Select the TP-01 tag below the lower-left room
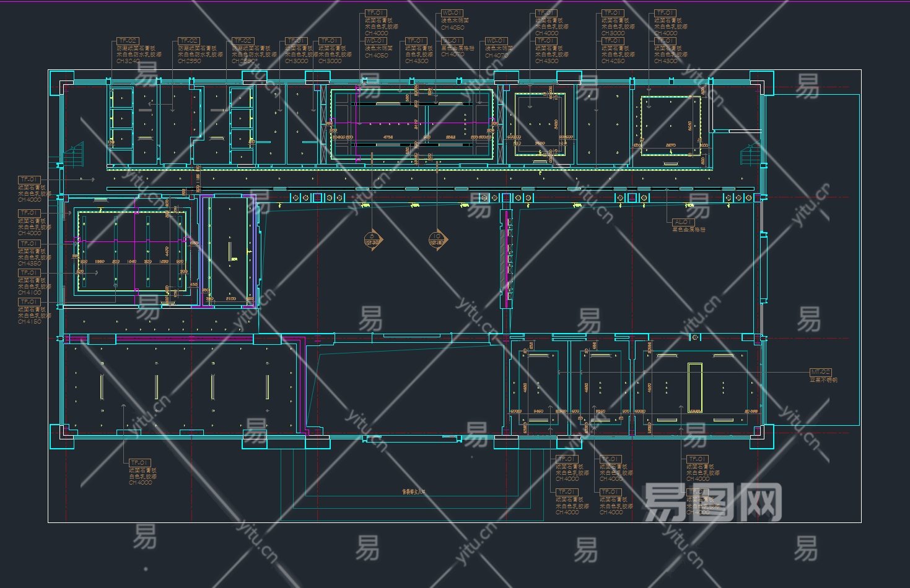The image size is (910, 588). click(140, 463)
